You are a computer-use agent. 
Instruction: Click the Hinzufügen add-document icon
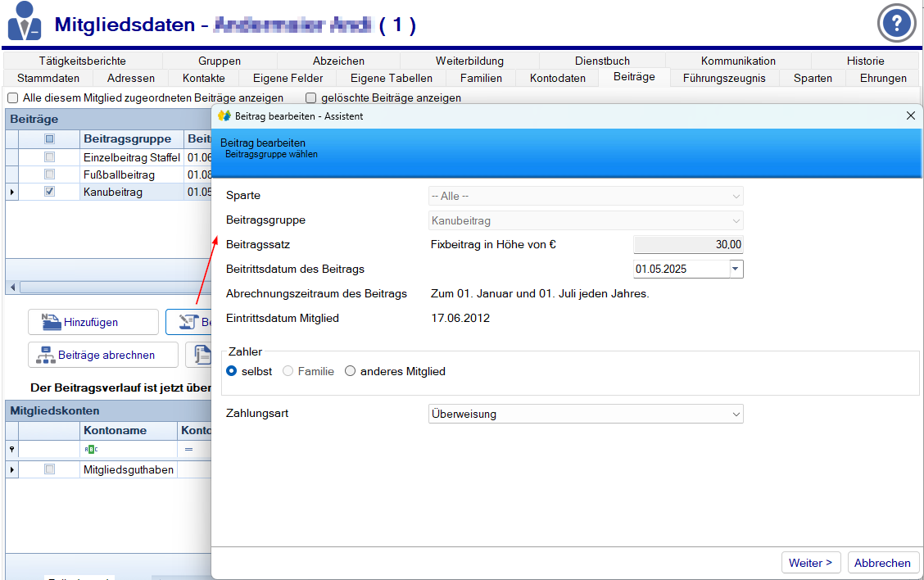click(50, 320)
